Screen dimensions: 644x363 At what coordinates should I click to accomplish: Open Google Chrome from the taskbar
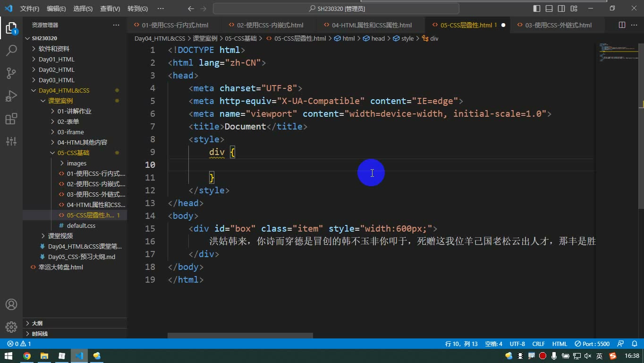pyautogui.click(x=27, y=356)
